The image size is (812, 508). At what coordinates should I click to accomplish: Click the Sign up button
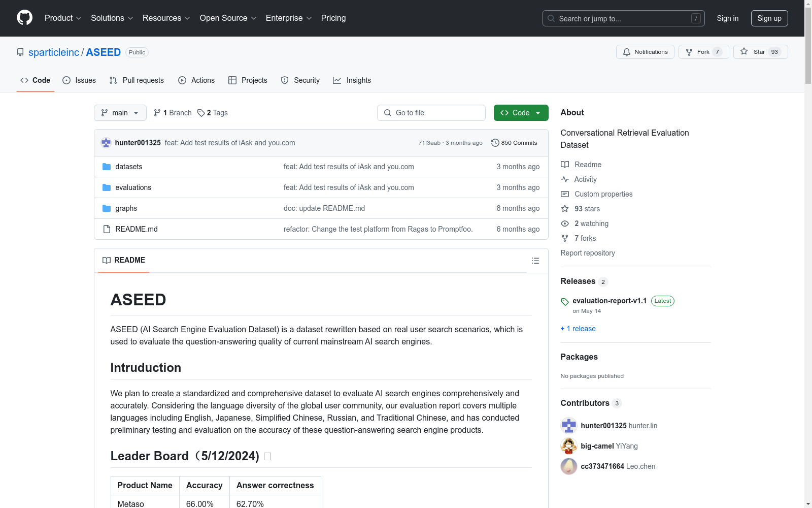[769, 18]
